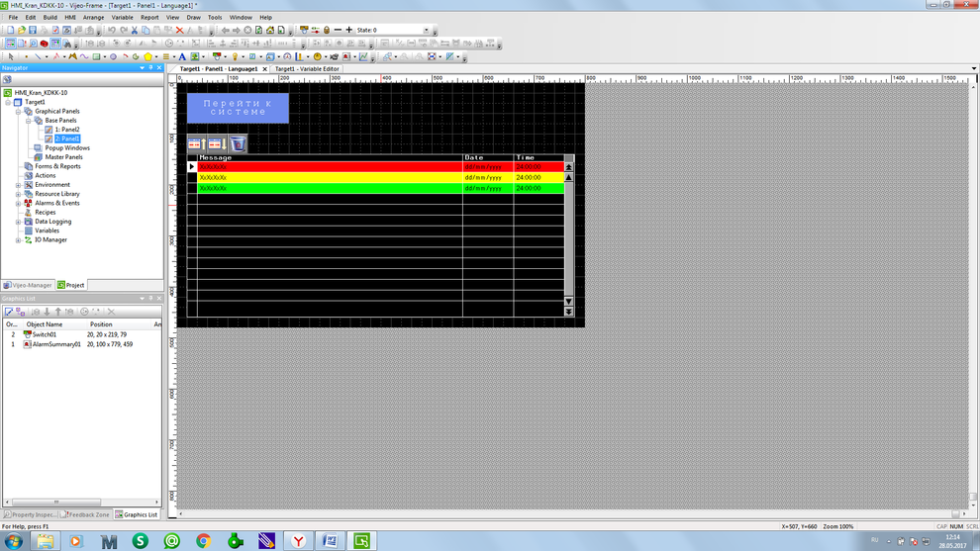Screen dimensions: 980x551
Task: Expand the Data Logging tree node
Action: (18, 222)
